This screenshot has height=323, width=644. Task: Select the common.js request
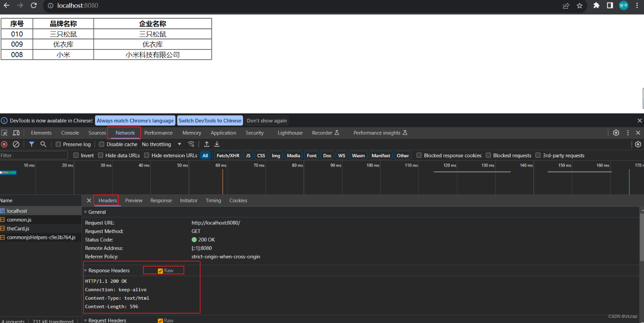[41, 220]
